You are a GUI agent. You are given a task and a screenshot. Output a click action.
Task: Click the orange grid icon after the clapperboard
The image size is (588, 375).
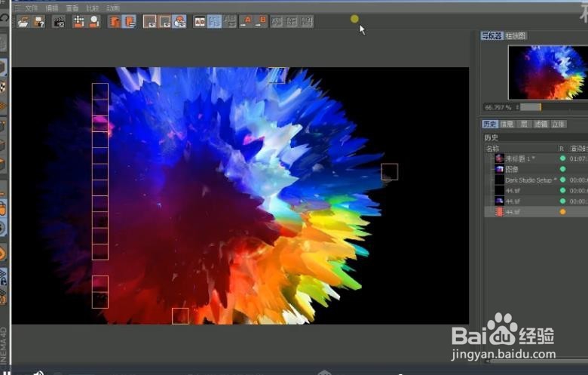(78, 22)
